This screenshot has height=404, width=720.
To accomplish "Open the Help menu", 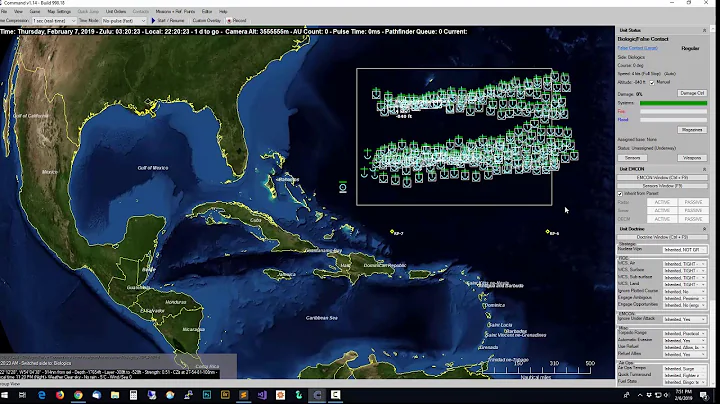I will 223,11.
